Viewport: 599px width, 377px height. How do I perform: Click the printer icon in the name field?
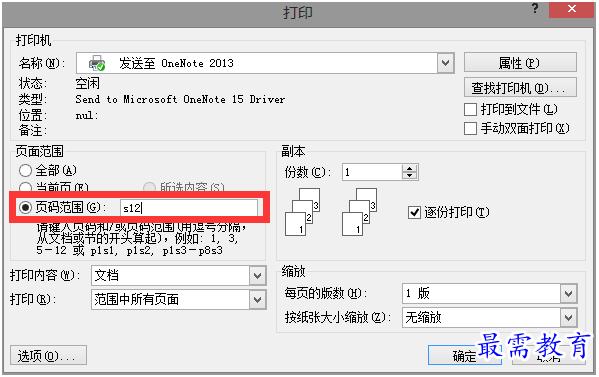click(97, 63)
